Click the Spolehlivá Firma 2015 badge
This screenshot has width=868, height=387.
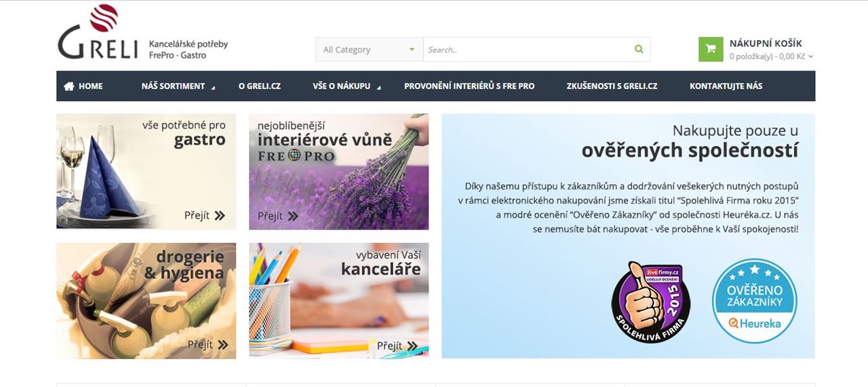(x=651, y=302)
